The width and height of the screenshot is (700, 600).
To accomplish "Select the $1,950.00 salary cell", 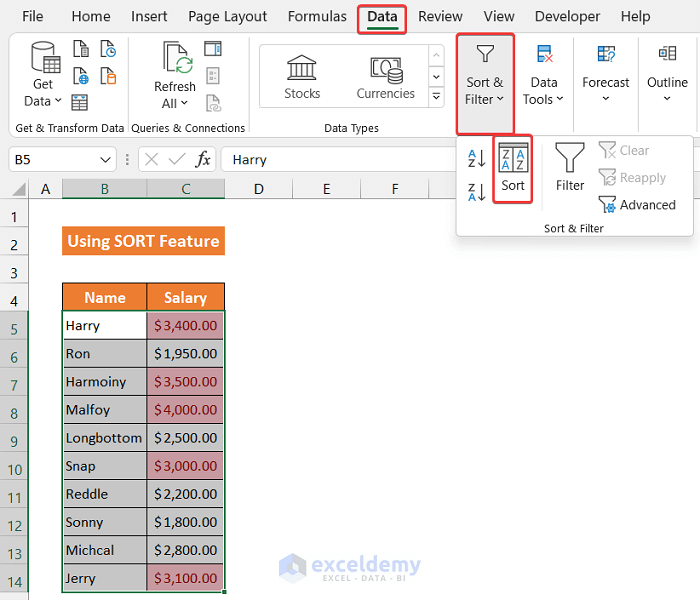I will [x=185, y=354].
